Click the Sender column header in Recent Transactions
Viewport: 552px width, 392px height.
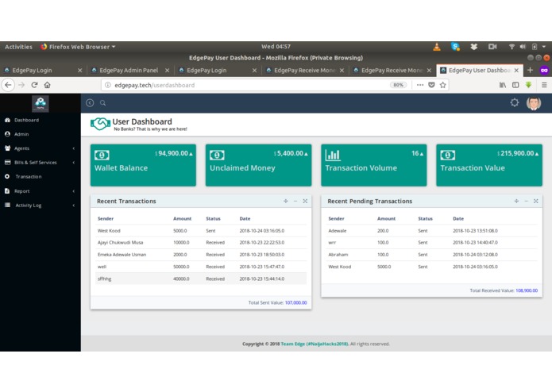coord(106,219)
